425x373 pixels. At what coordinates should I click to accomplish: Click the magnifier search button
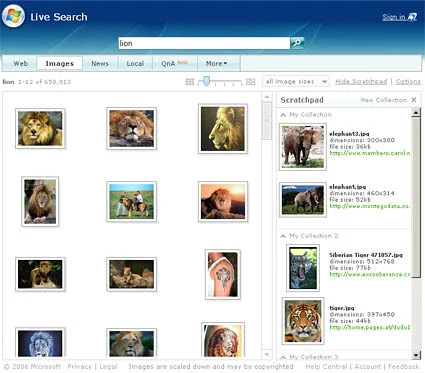click(x=297, y=43)
